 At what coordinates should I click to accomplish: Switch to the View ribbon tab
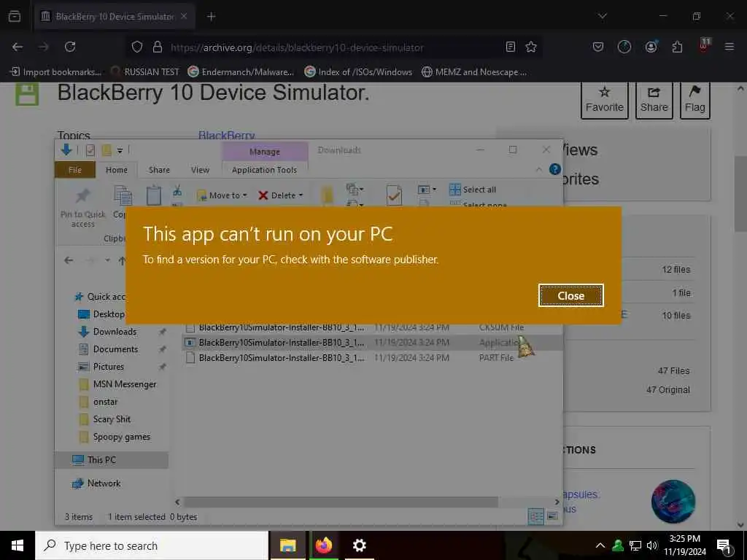coord(200,170)
